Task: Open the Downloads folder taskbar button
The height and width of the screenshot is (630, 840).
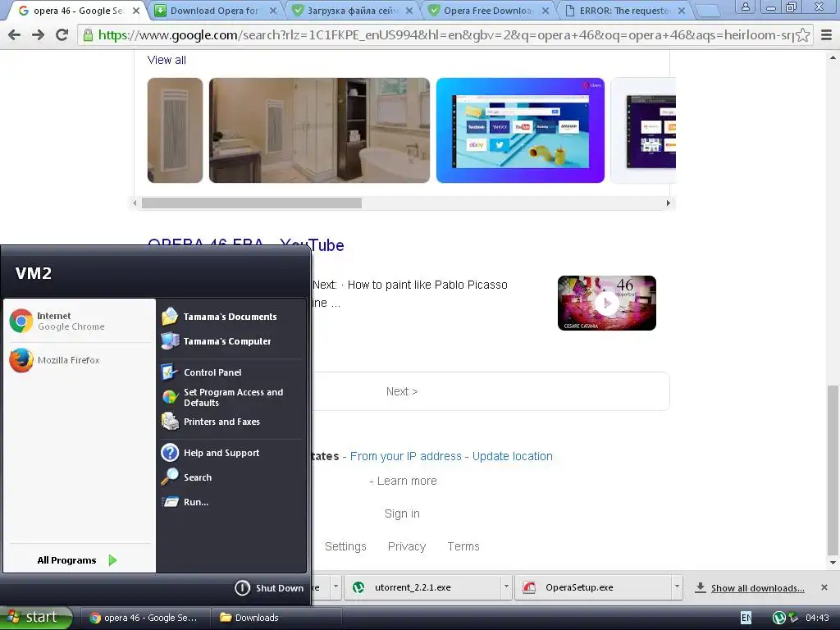Action: [x=277, y=618]
